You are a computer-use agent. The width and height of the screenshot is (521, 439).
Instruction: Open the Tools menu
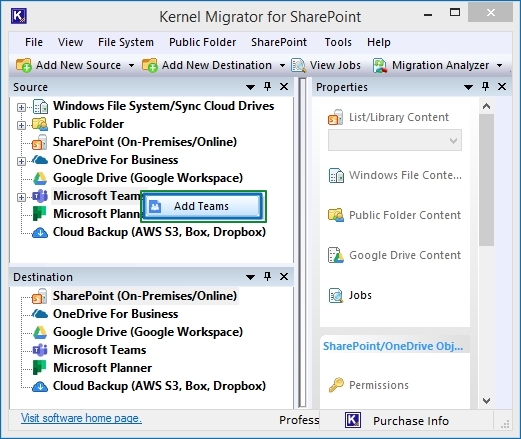[338, 42]
